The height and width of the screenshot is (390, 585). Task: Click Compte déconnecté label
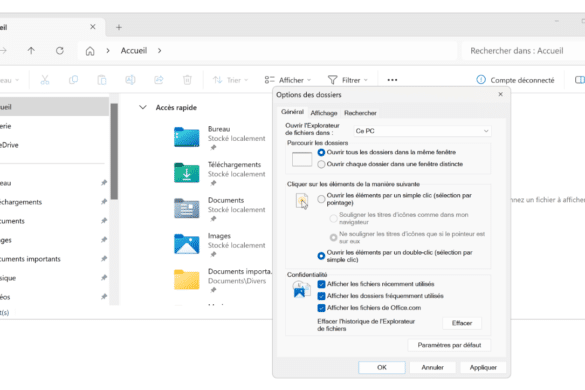522,80
